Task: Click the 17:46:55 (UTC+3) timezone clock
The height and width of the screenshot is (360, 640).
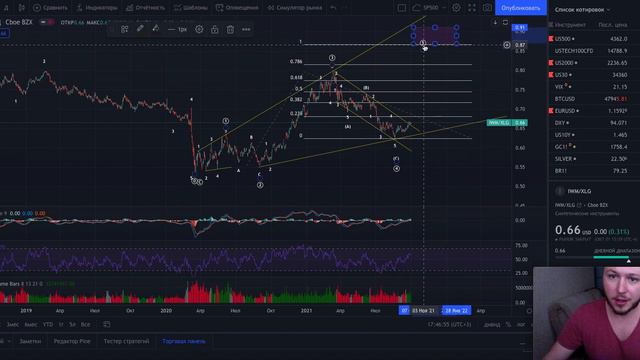Action: [449, 324]
